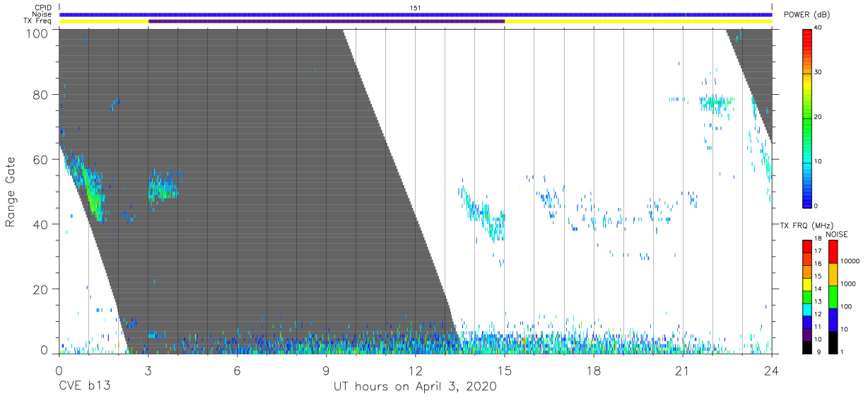Click the x-axis tick label '15'
This screenshot has height=401, width=868.
click(x=505, y=370)
